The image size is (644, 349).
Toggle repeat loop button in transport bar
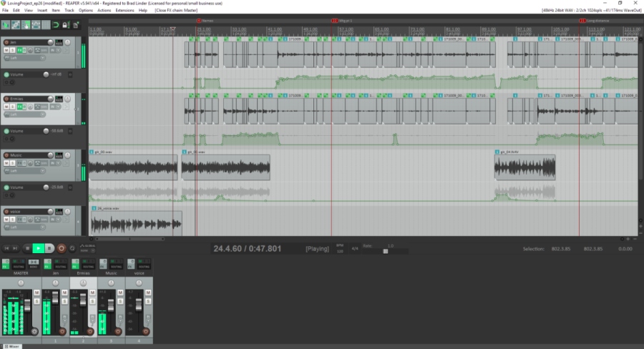[x=72, y=248]
